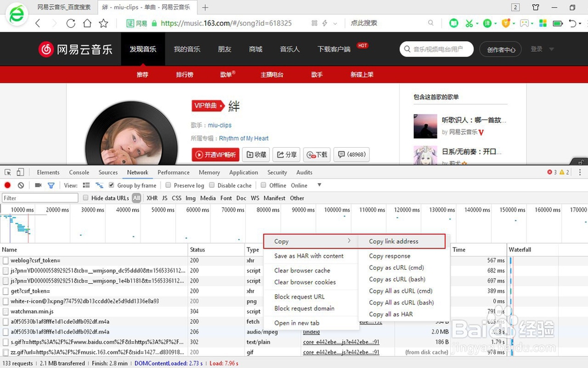Filter requests by Media type
The height and width of the screenshot is (368, 588).
click(208, 198)
